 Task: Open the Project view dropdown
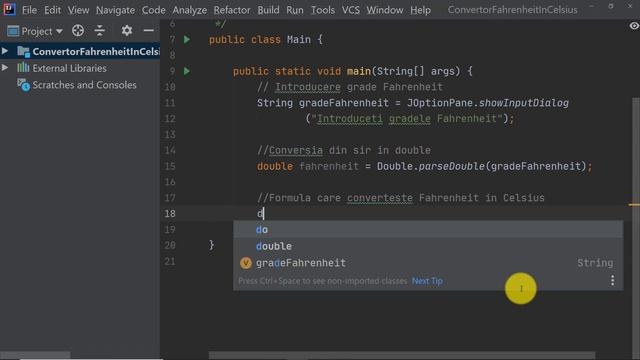click(x=35, y=31)
